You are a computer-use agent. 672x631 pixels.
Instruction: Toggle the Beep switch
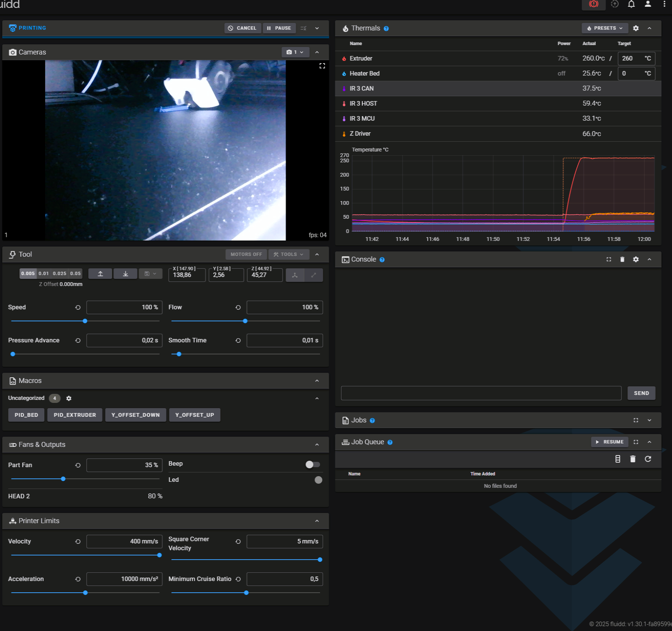[x=312, y=465]
